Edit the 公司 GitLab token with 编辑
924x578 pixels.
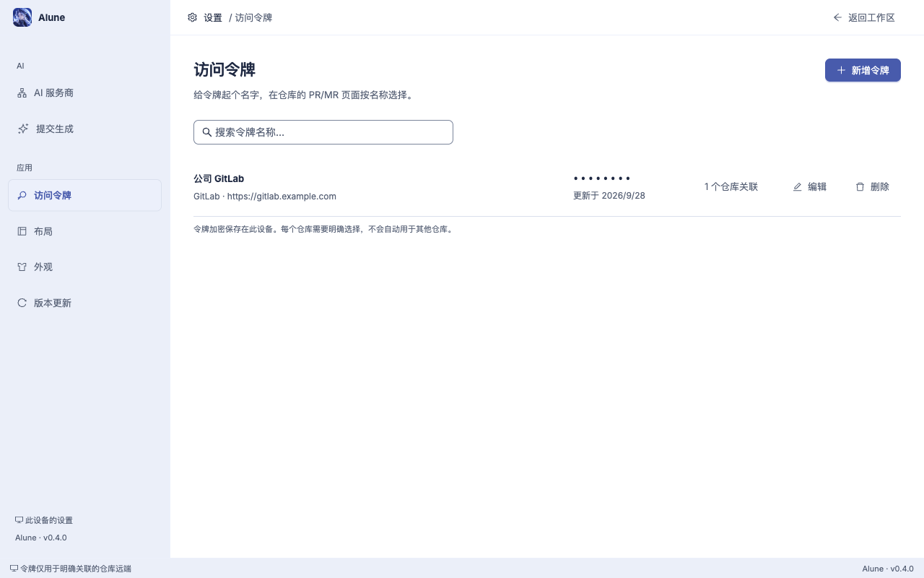point(810,186)
